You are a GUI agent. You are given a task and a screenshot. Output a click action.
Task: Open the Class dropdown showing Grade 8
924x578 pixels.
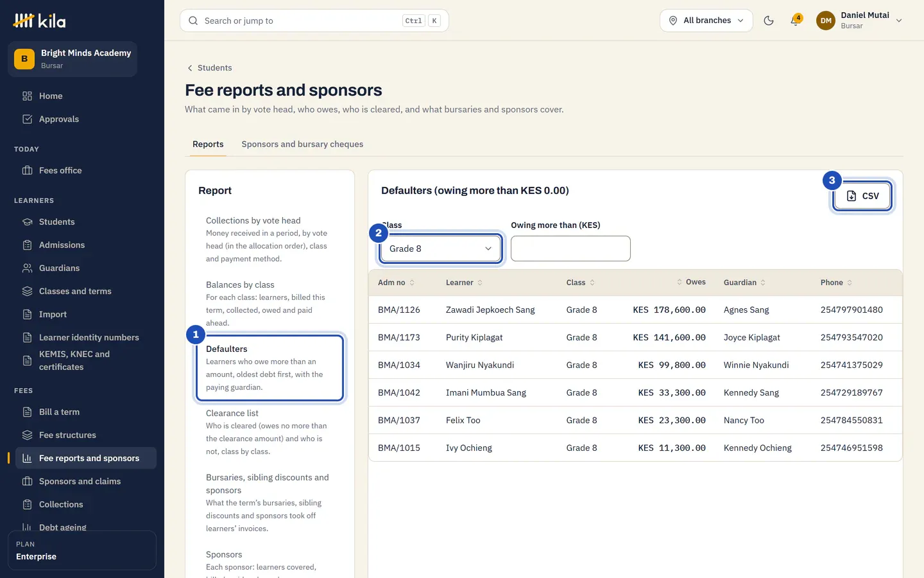(441, 249)
